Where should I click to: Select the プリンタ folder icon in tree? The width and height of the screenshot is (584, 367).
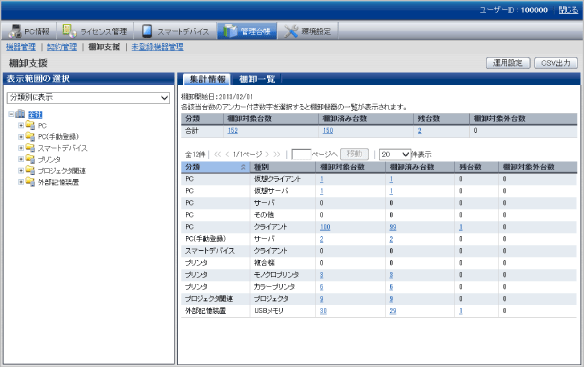(x=30, y=159)
